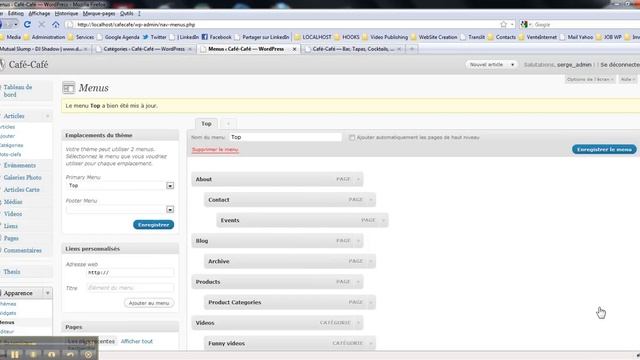Expand the Product Categories item settings
This screenshot has width=640, height=360.
pos(371,302)
